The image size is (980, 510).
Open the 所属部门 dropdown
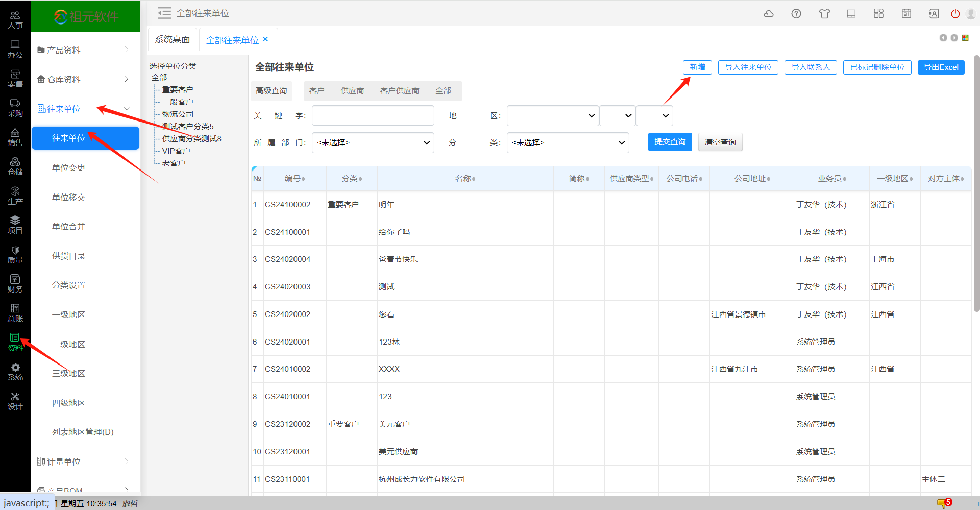pos(373,143)
